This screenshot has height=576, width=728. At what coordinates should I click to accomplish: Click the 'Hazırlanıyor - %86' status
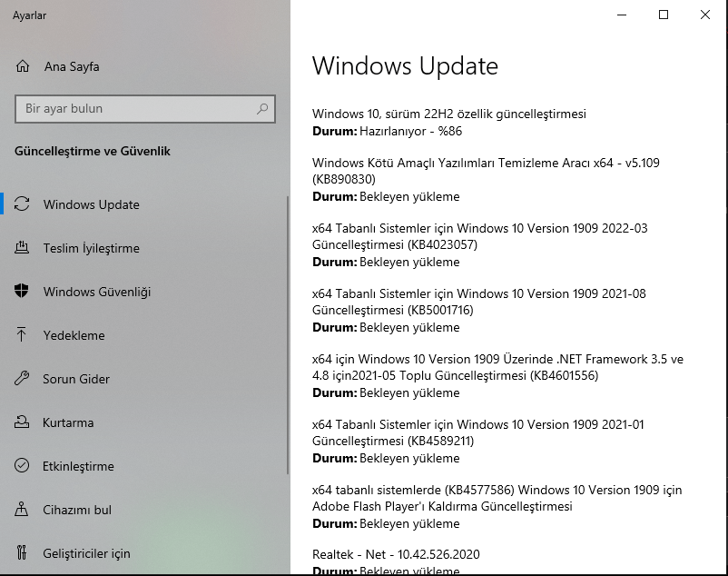click(x=411, y=131)
